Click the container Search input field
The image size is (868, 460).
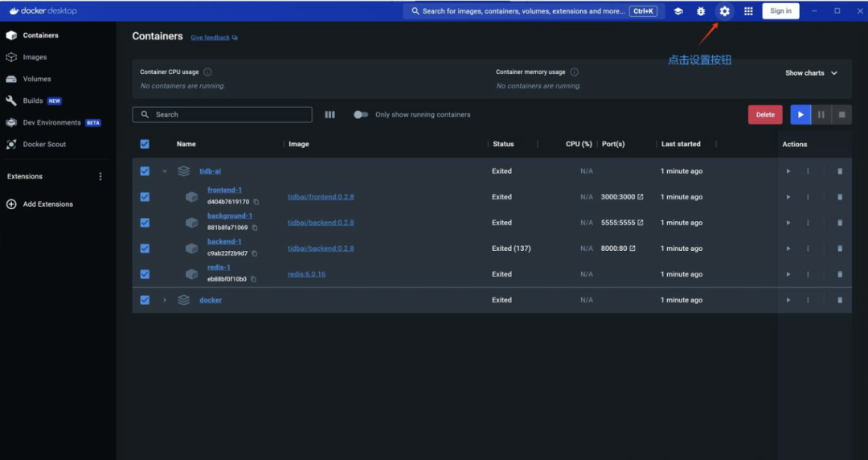point(222,115)
